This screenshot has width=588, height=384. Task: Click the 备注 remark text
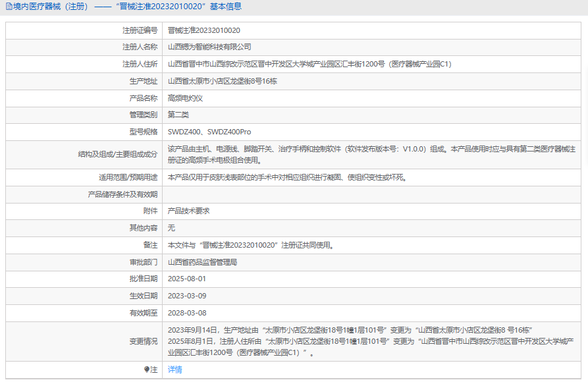coord(250,245)
